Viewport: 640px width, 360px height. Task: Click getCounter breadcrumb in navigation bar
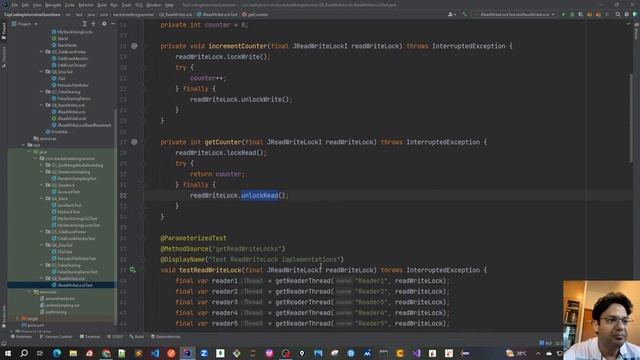pyautogui.click(x=255, y=14)
